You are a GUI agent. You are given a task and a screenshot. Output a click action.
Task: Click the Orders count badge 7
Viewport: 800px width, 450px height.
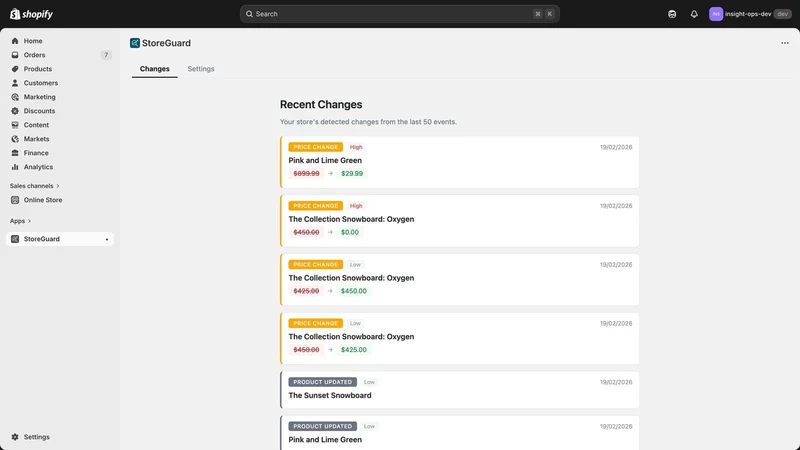coord(106,55)
